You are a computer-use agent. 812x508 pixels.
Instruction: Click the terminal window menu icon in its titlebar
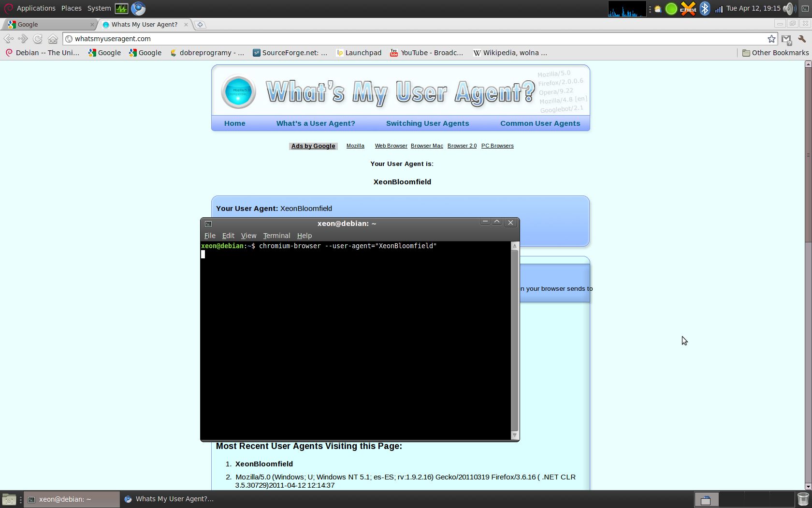(208, 224)
